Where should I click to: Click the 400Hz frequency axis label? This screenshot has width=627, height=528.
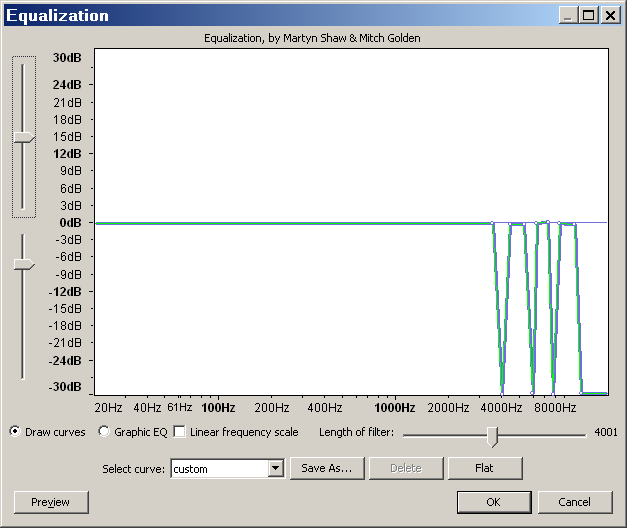coord(325,408)
